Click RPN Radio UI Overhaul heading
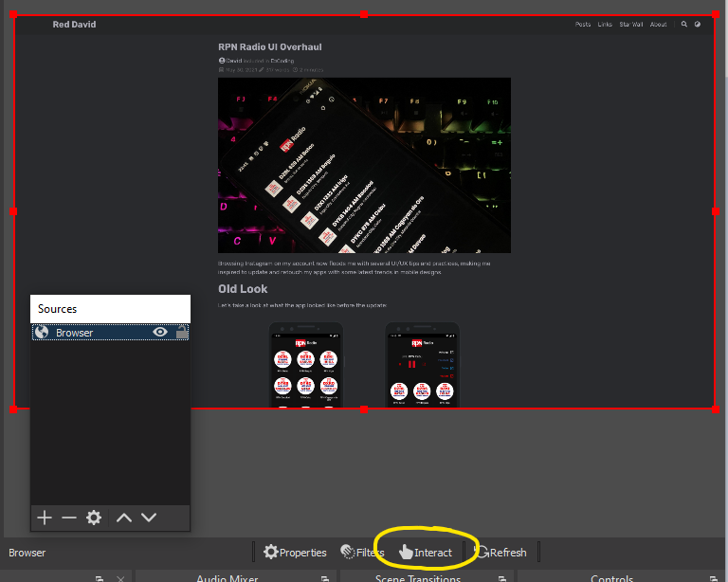728x582 pixels. point(270,46)
